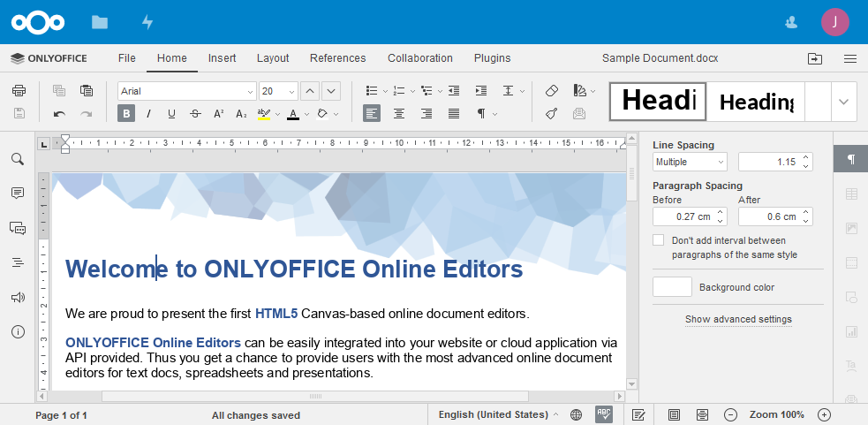Click Show advanced settings link

tap(738, 319)
